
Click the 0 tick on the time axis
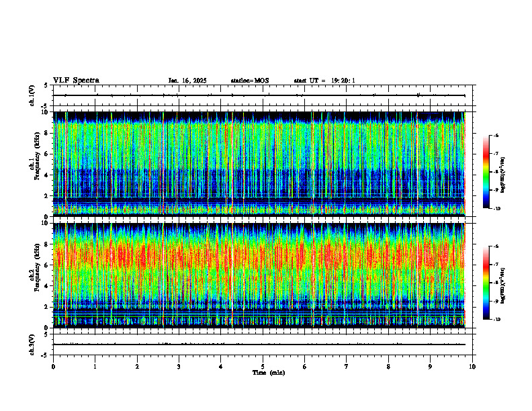(53, 367)
